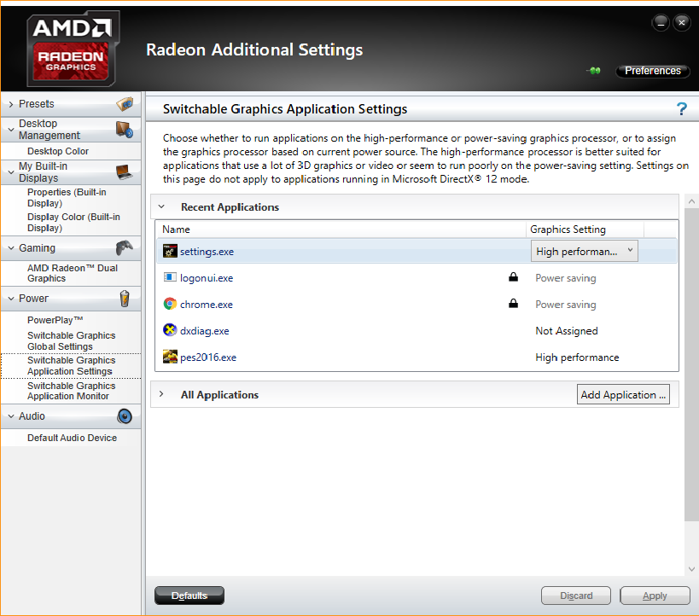
Task: Open graphics setting dropdown for settings.exe
Action: coord(584,251)
